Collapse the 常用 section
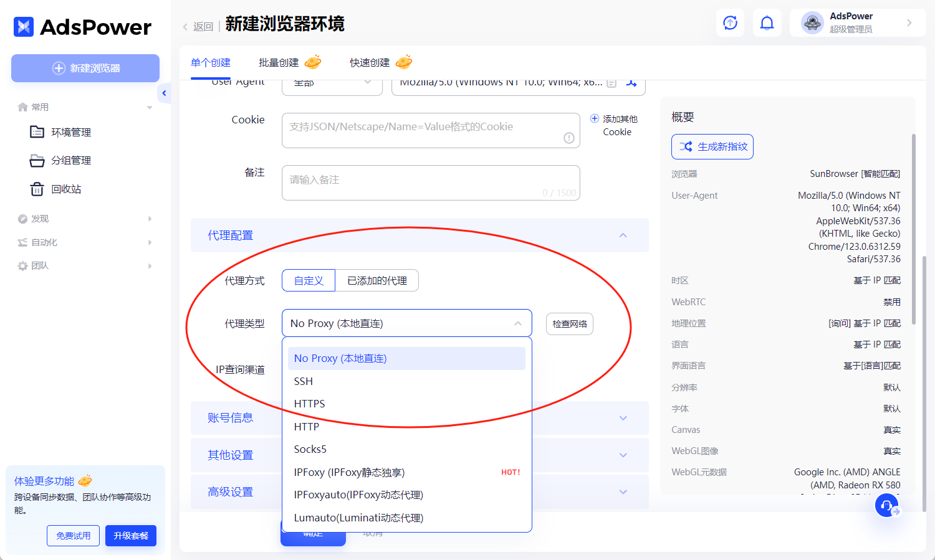The width and height of the screenshot is (935, 560). point(150,107)
